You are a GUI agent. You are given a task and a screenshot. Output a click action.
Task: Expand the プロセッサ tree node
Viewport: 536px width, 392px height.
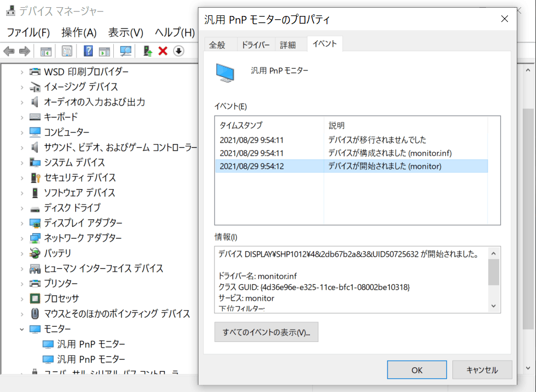(22, 299)
